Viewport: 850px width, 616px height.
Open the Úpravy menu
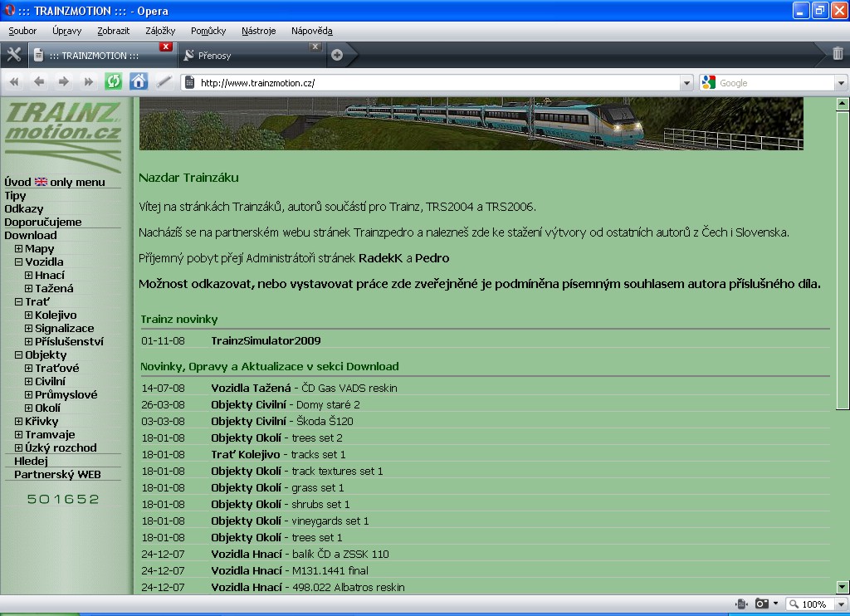tap(66, 31)
